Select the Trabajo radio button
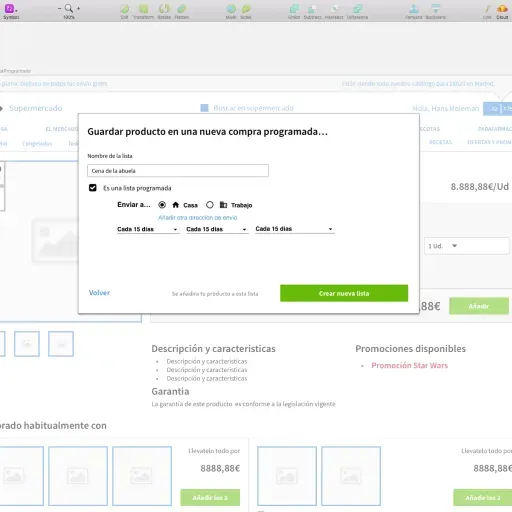Image resolution: width=512 pixels, height=512 pixels. [210, 205]
